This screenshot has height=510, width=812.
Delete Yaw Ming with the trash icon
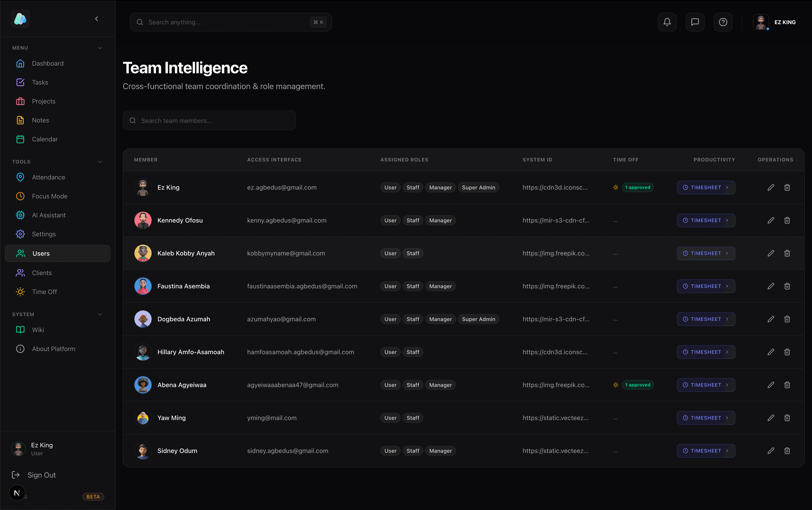click(787, 418)
